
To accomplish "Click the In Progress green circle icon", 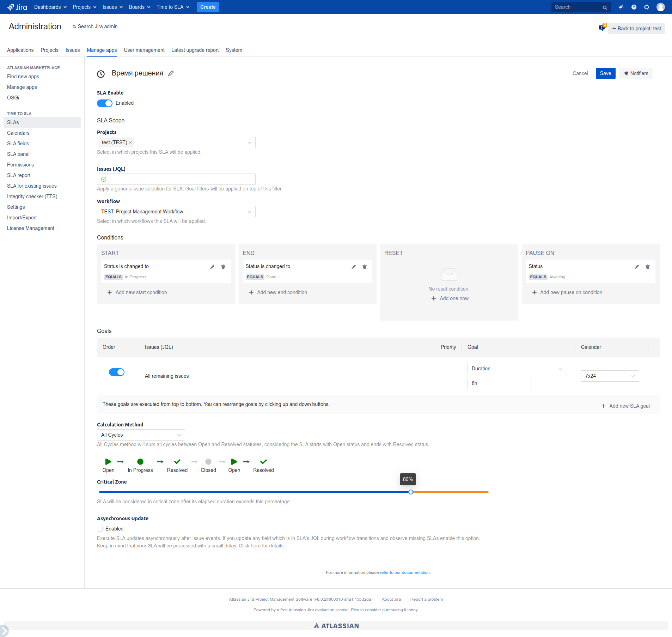I will coord(140,461).
